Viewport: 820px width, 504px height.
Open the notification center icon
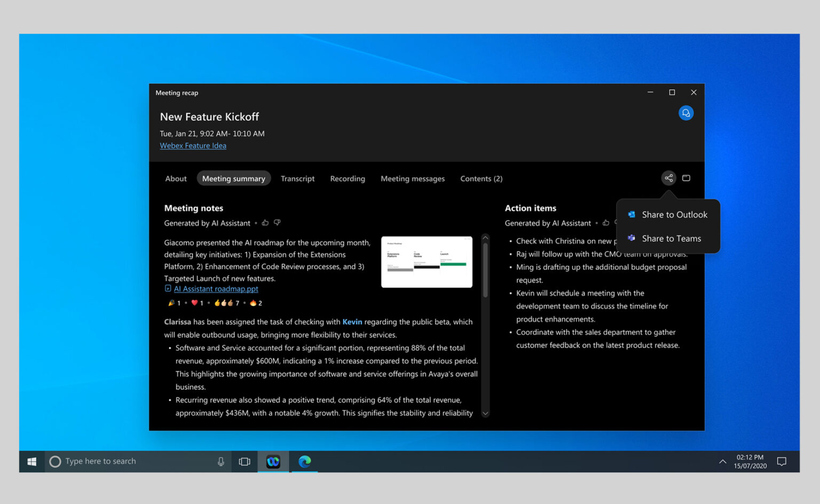(x=782, y=461)
